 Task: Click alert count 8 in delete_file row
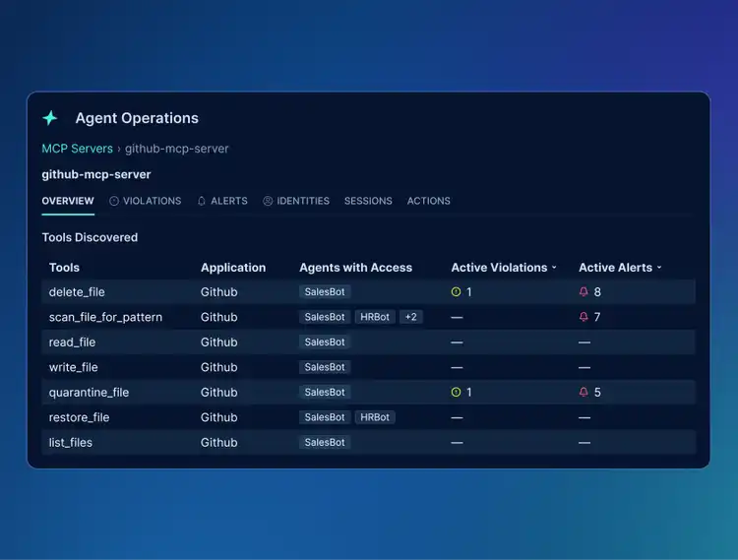tap(597, 292)
